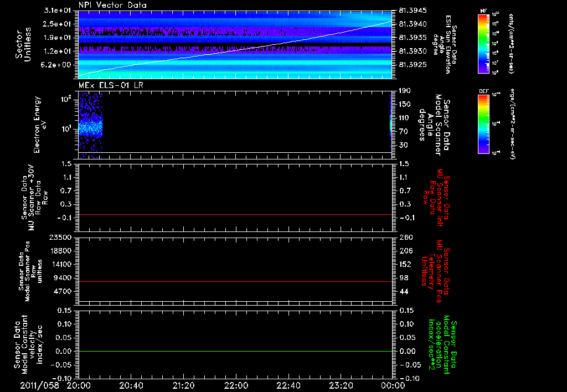Click the 00:00 time tick label
This screenshot has height=392, width=567.
[x=393, y=385]
